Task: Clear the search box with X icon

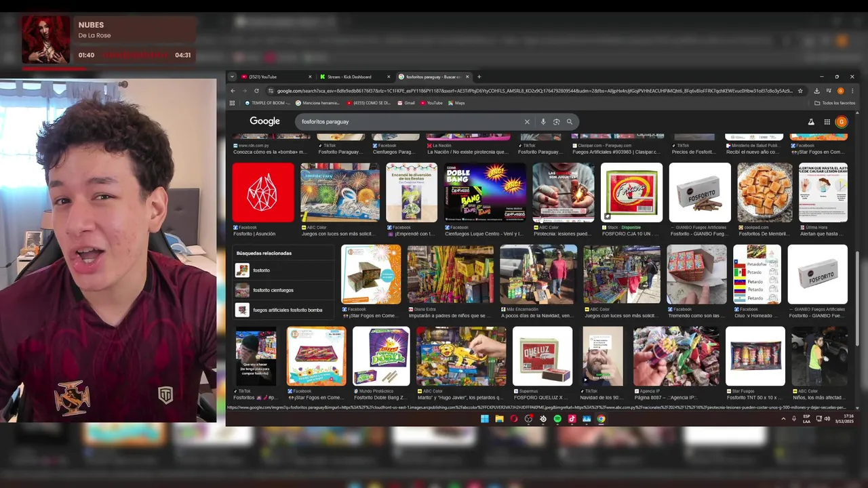Action: coord(527,122)
